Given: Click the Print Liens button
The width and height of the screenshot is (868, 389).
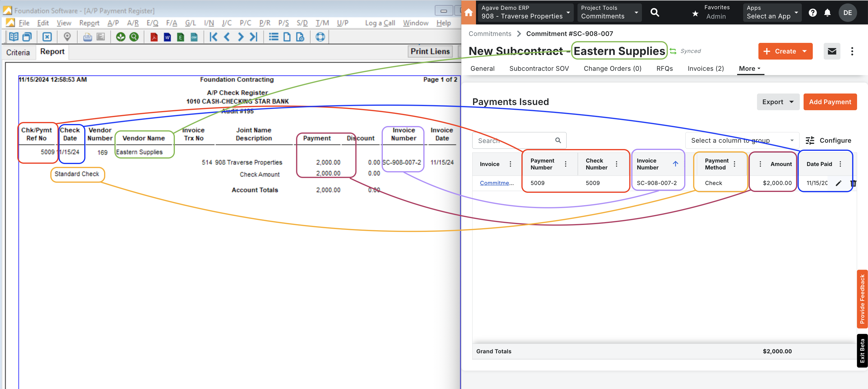Looking at the screenshot, I should coord(430,52).
